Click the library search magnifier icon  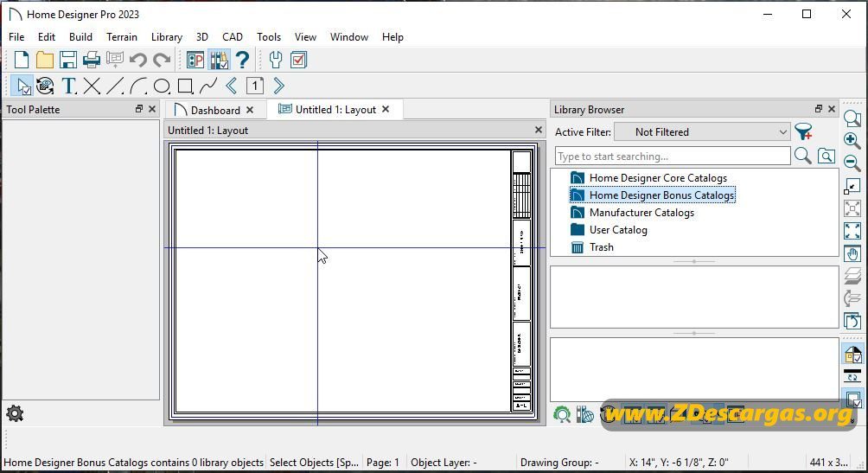[x=802, y=157]
